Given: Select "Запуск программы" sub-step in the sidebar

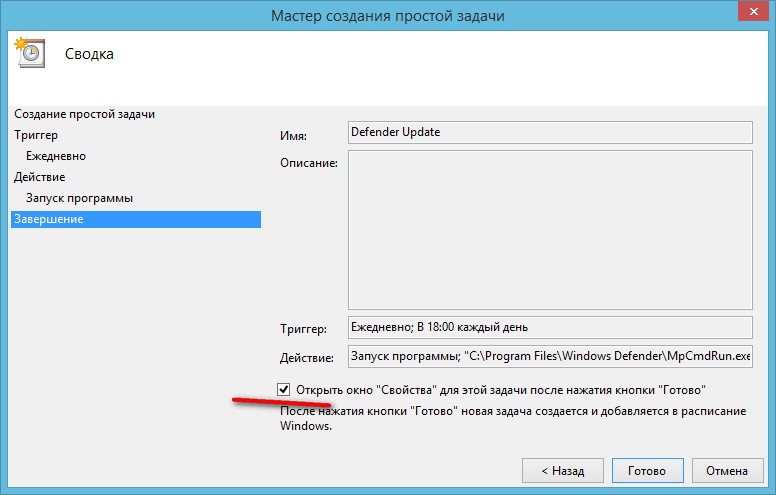Looking at the screenshot, I should click(x=79, y=198).
